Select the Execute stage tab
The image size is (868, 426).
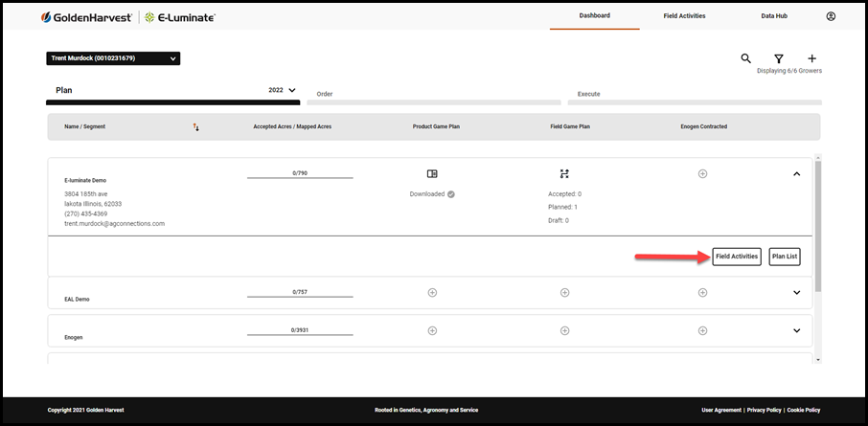coord(695,98)
